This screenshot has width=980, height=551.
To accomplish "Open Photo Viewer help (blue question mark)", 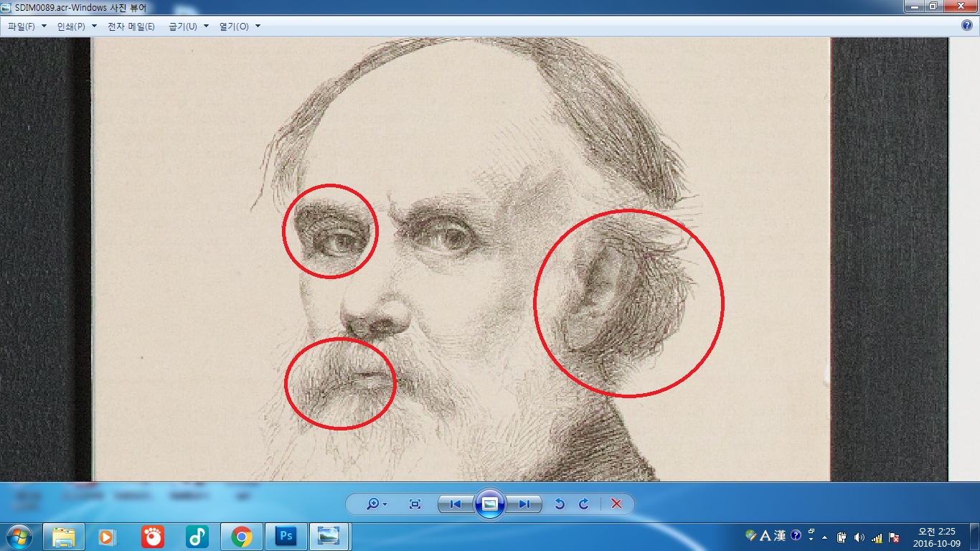I will 967,25.
